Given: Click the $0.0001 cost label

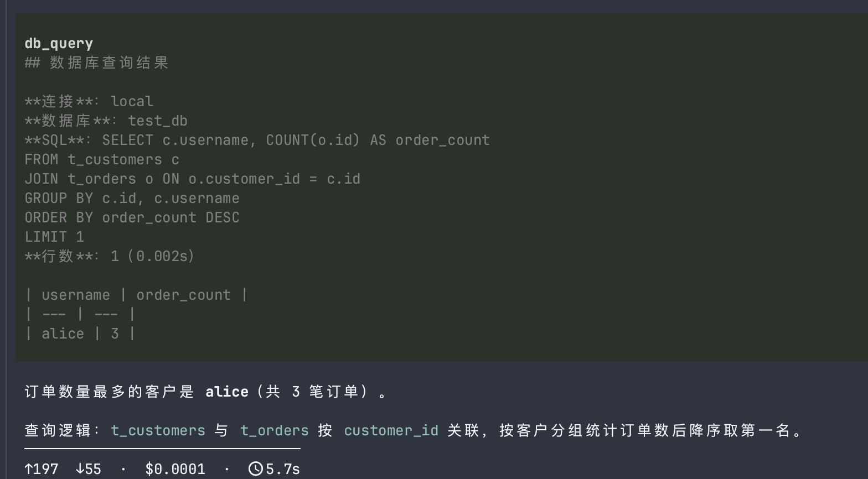Looking at the screenshot, I should pyautogui.click(x=175, y=469).
